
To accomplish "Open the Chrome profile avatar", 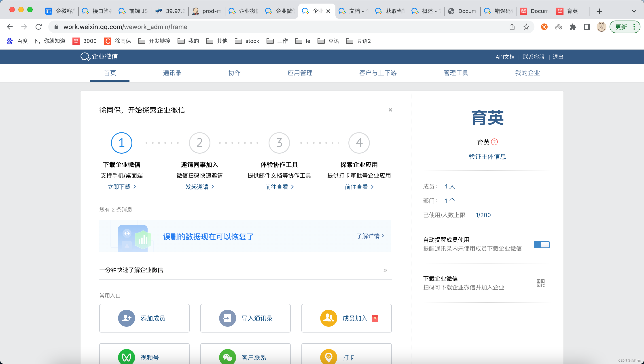I will pyautogui.click(x=601, y=27).
